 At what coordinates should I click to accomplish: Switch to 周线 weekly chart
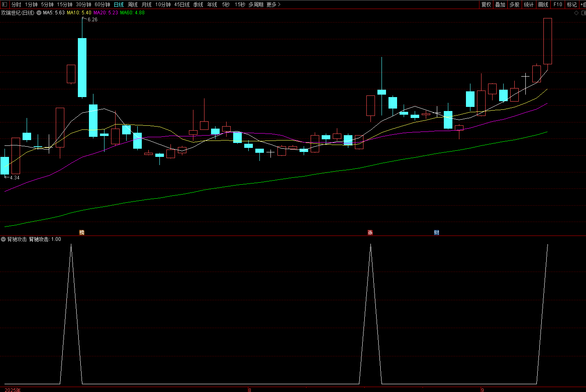(133, 5)
